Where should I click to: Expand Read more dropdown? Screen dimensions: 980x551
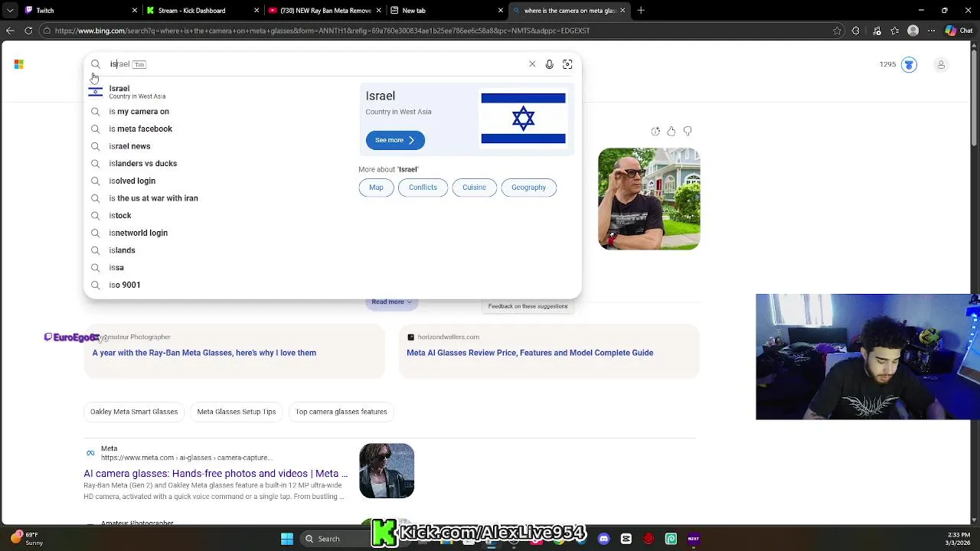pos(391,302)
